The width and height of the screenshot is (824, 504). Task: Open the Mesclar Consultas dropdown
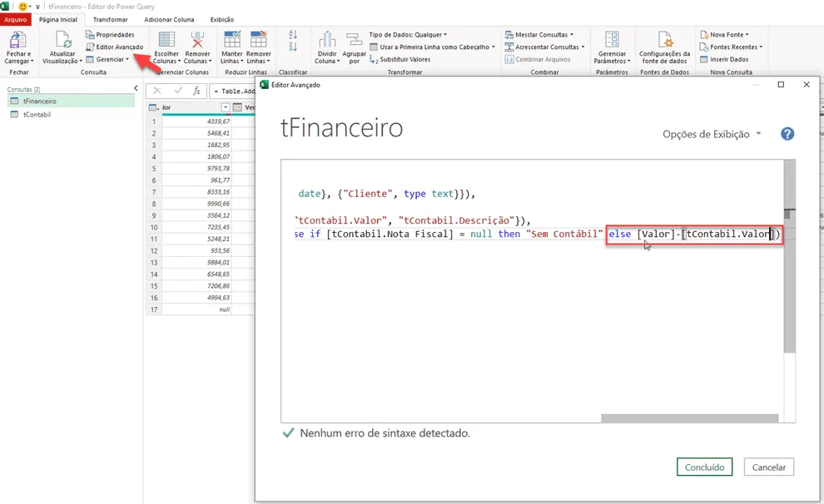point(539,35)
